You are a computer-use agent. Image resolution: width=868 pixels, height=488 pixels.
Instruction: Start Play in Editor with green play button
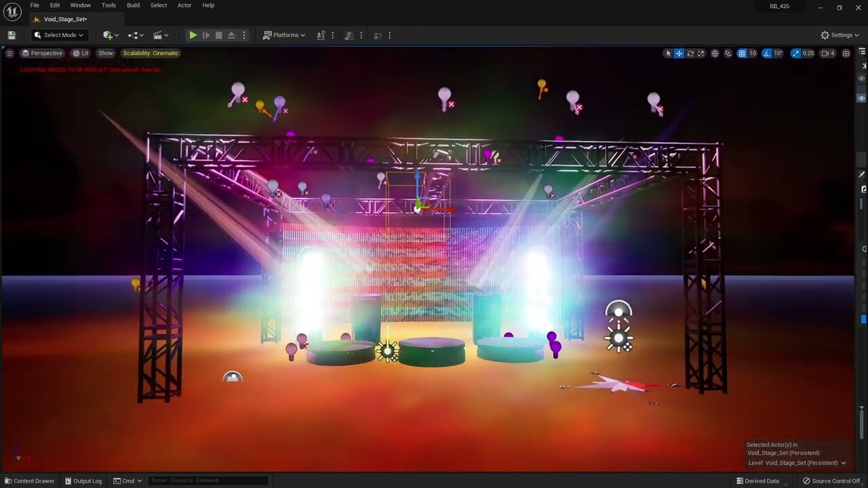tap(193, 35)
